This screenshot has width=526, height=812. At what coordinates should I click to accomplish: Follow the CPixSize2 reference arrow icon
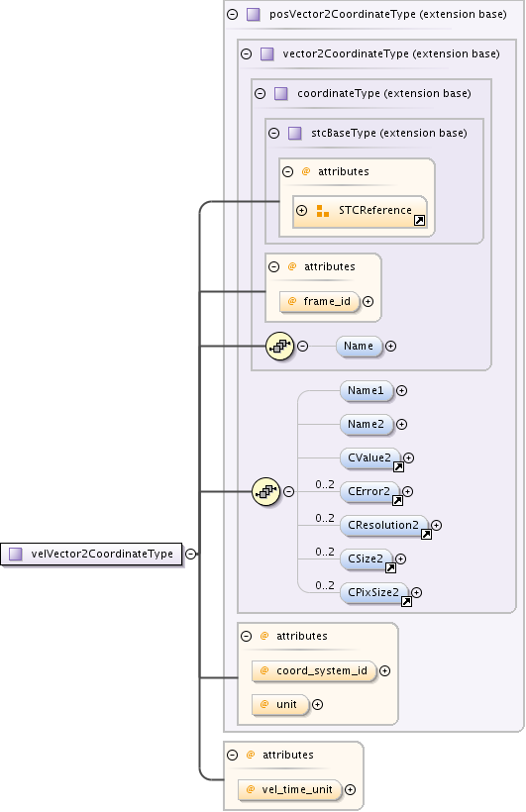point(407,602)
